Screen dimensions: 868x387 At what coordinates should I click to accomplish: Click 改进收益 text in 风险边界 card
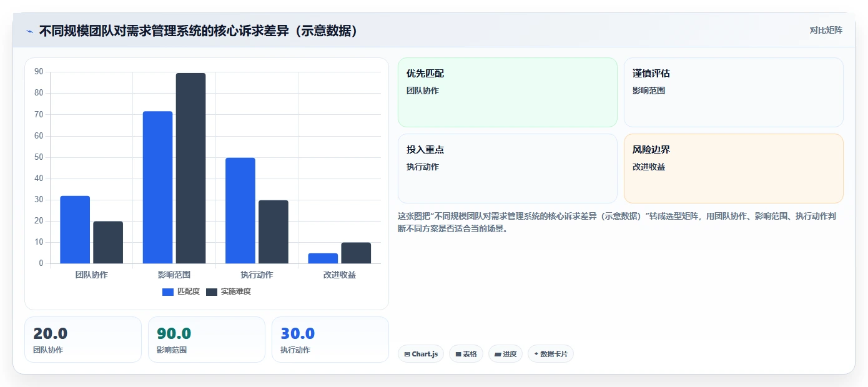click(649, 167)
